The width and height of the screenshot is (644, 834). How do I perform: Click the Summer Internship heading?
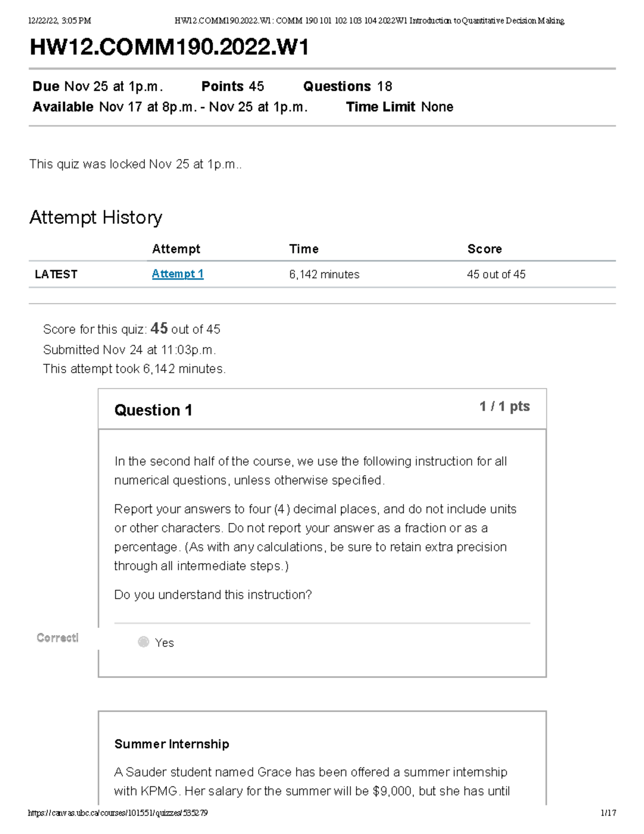172,744
